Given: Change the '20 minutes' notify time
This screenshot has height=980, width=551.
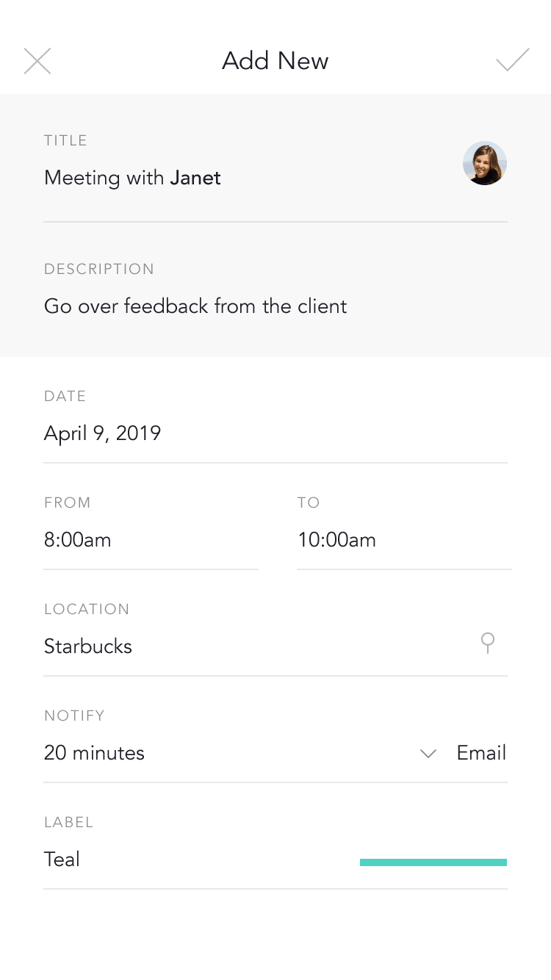Looking at the screenshot, I should click(94, 753).
